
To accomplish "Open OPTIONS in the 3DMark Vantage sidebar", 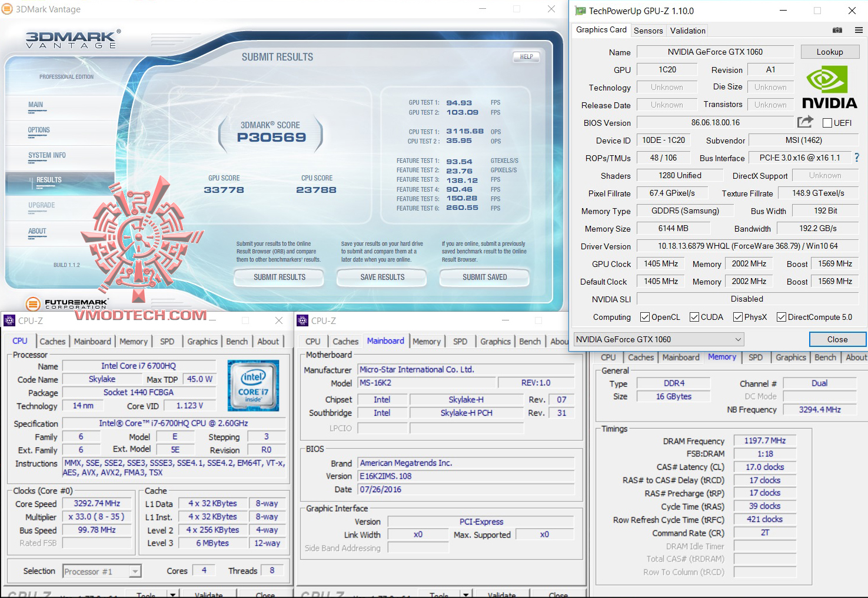I will (x=39, y=131).
